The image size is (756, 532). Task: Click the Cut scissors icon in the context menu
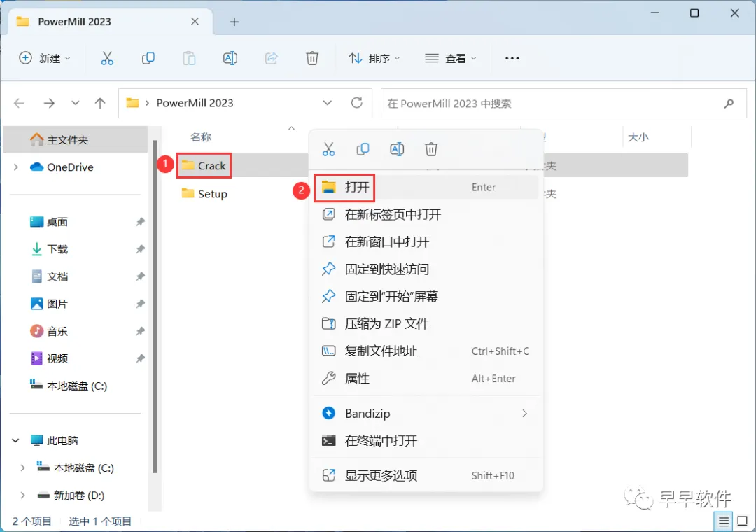(329, 150)
